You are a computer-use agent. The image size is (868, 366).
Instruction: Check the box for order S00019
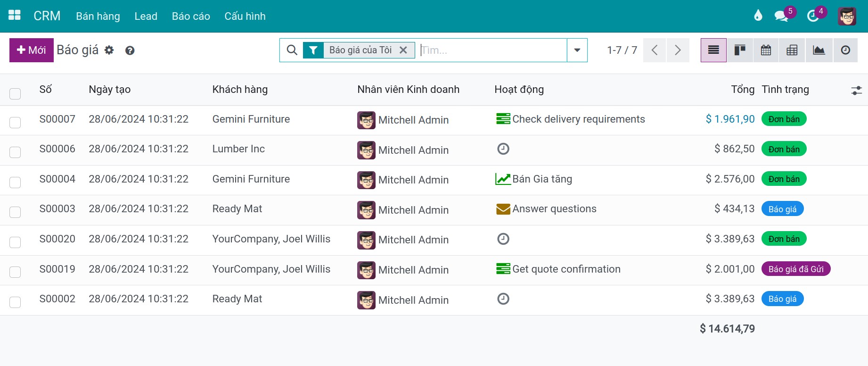[x=15, y=272]
